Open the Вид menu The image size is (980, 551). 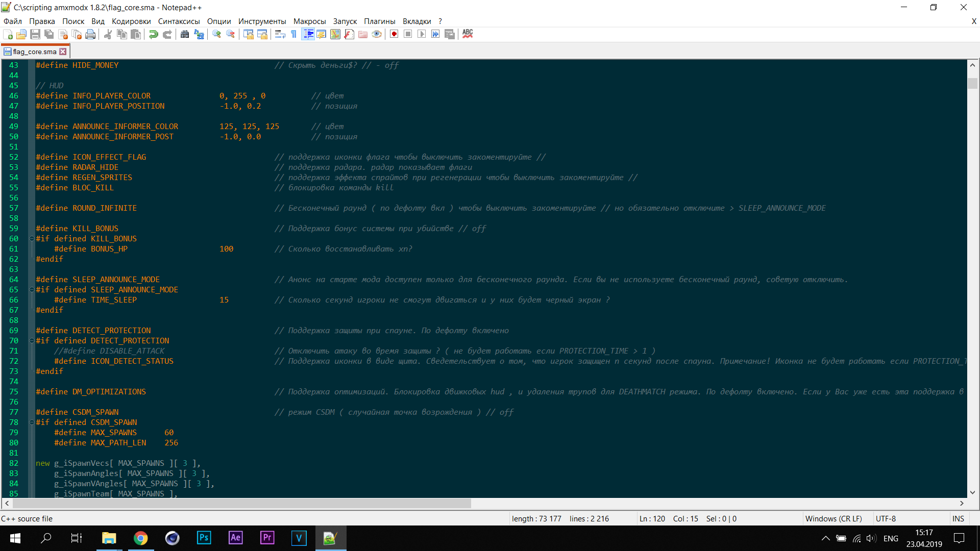pos(98,21)
